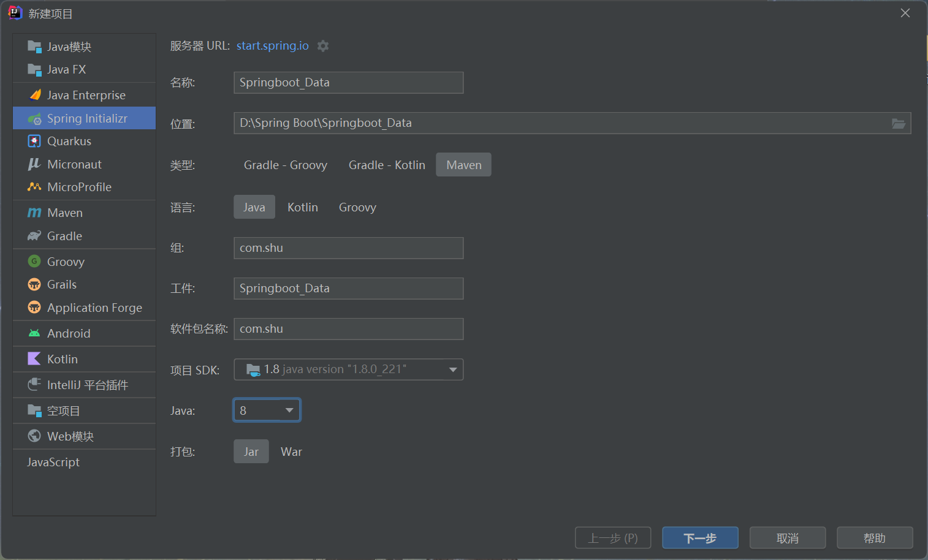928x560 pixels.
Task: Click the green Groovy G icon
Action: (x=34, y=262)
